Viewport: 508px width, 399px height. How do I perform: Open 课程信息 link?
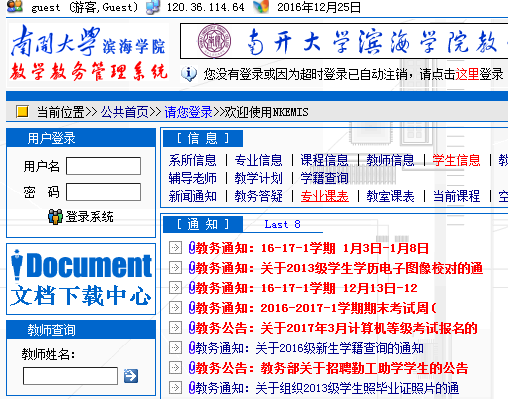click(x=324, y=160)
